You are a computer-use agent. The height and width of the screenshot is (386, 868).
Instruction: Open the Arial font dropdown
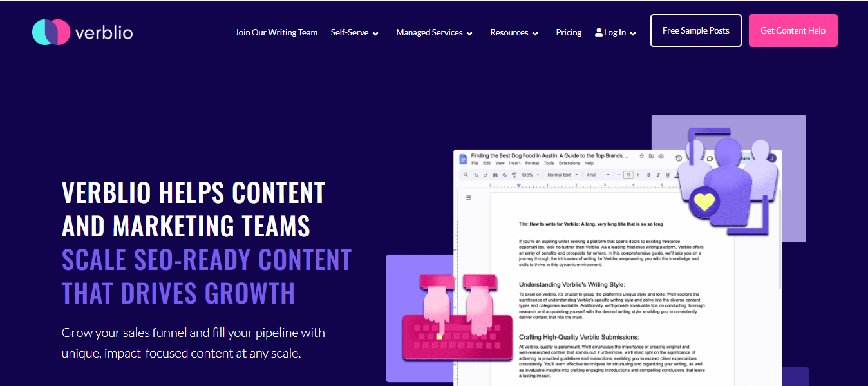pyautogui.click(x=598, y=175)
